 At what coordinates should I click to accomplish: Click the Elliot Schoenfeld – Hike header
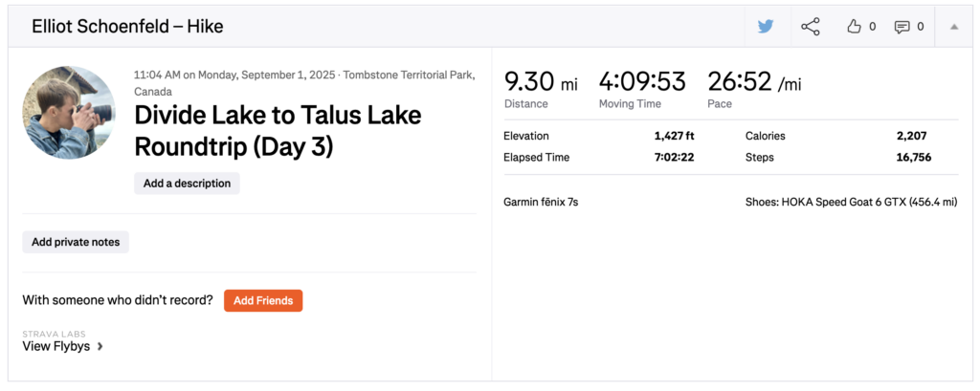pos(127,27)
